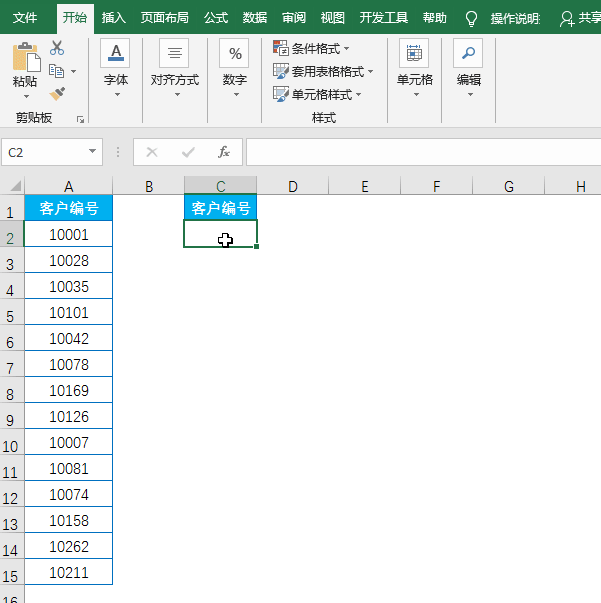Expand the 套用表格格式 dropdown
The image size is (601, 603).
(370, 72)
